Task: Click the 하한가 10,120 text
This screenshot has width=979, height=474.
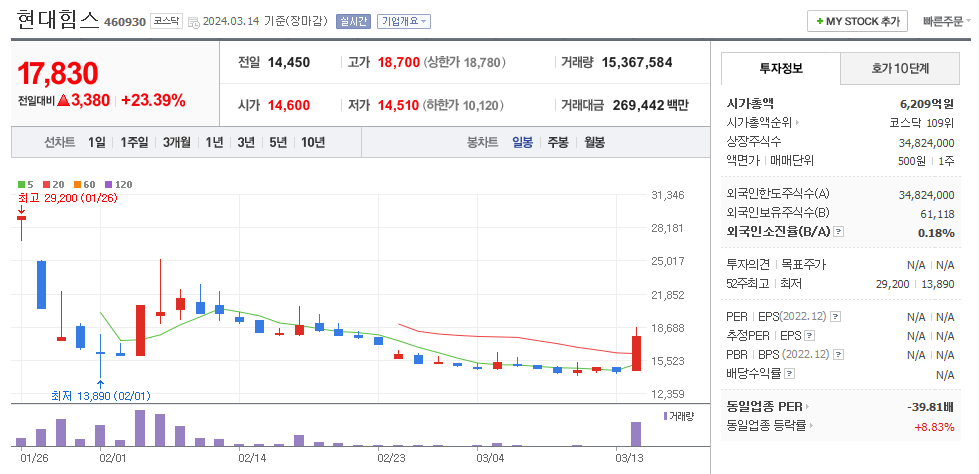Action: point(463,106)
